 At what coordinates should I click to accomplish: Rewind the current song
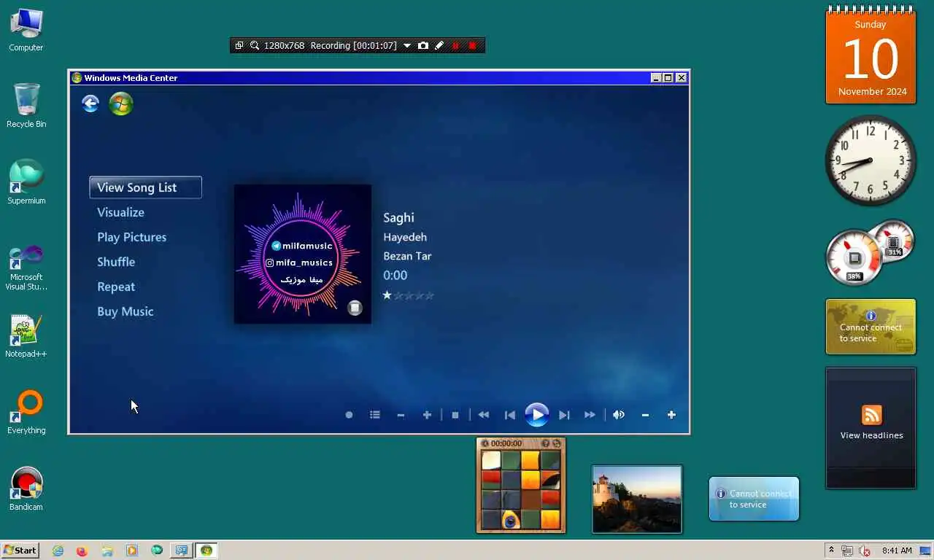coord(484,415)
